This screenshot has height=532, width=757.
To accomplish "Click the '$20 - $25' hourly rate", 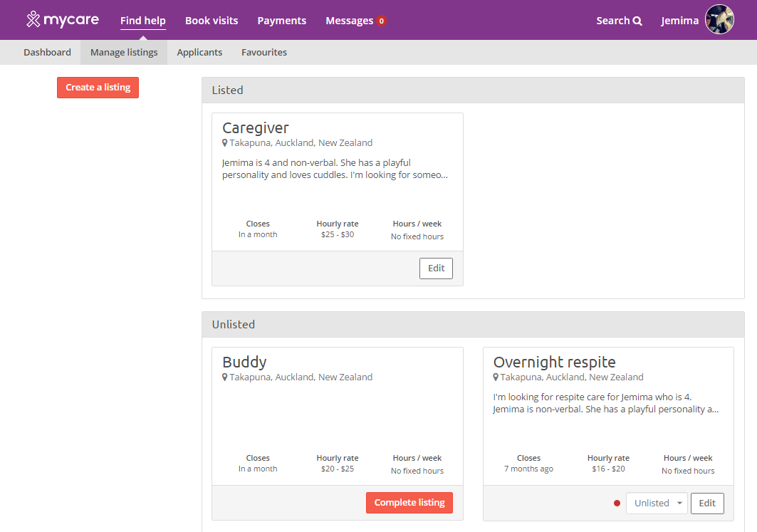I will pos(338,469).
